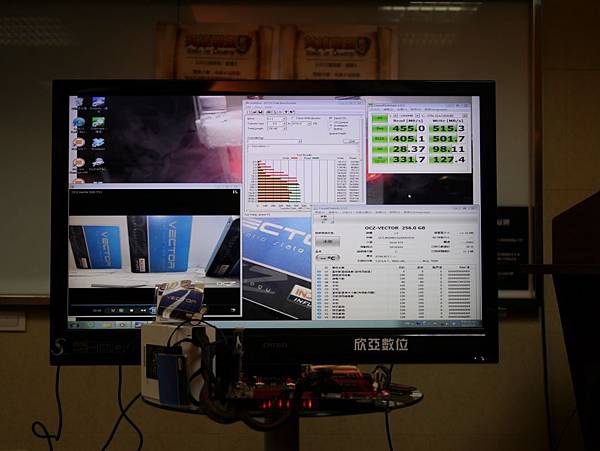
Task: Open the Internet Explorer desktop icon
Action: 79,122
